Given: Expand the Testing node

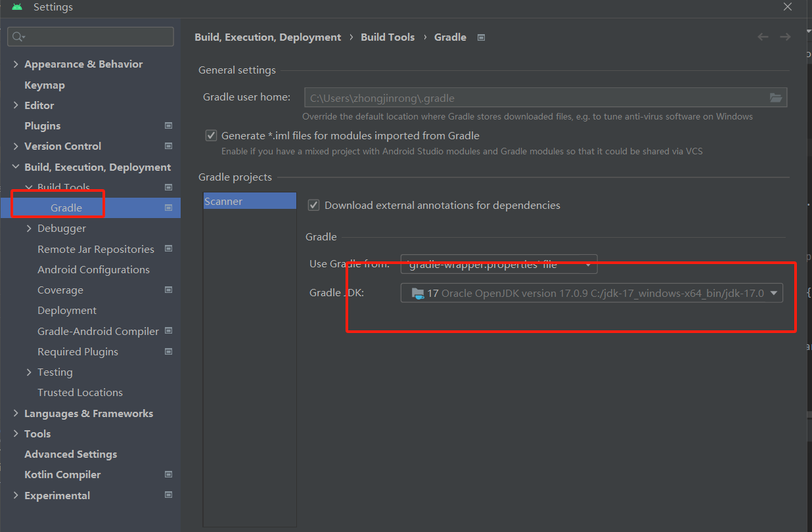Looking at the screenshot, I should [x=29, y=372].
